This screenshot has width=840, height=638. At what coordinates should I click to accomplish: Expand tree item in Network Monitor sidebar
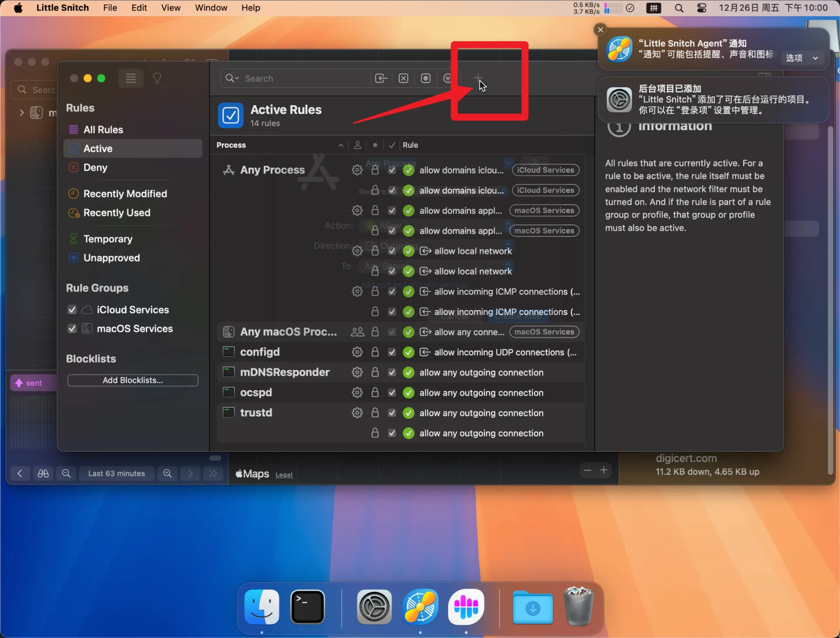pos(21,113)
